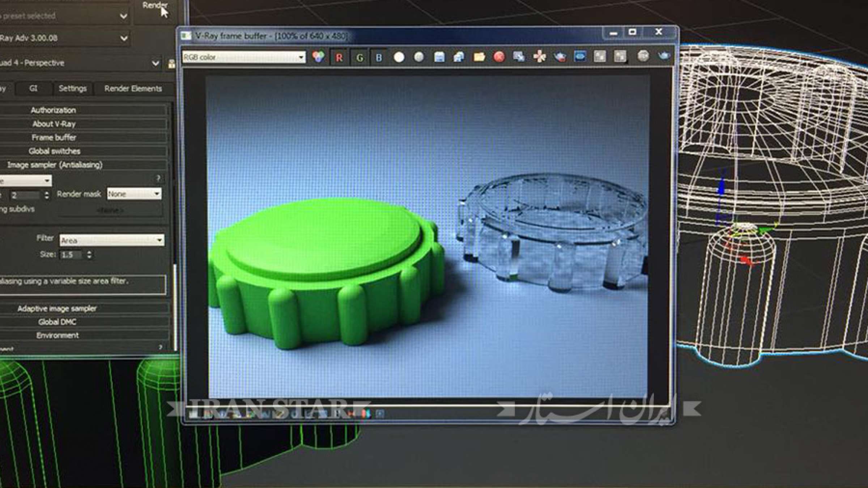868x488 pixels.
Task: Switch to RGB channels icon
Action: 318,57
